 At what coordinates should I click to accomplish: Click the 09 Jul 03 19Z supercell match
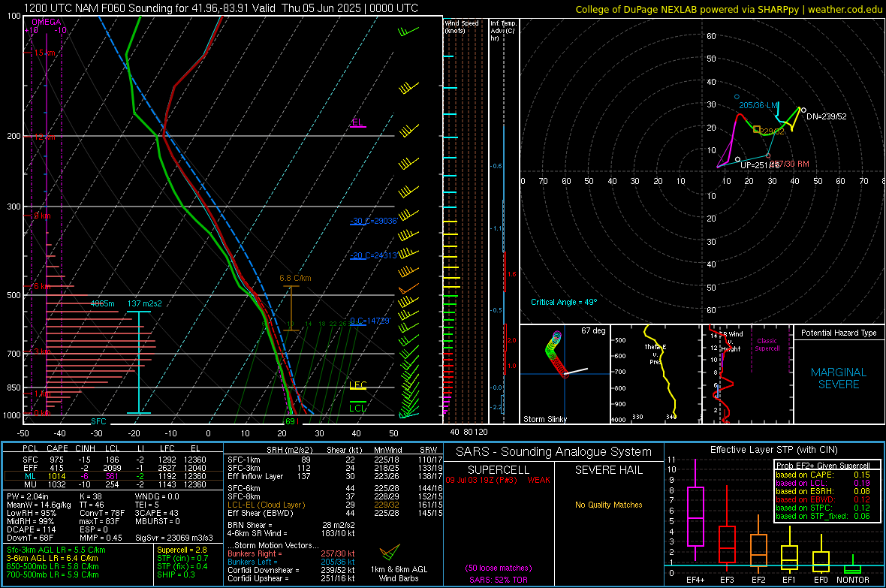[497, 480]
